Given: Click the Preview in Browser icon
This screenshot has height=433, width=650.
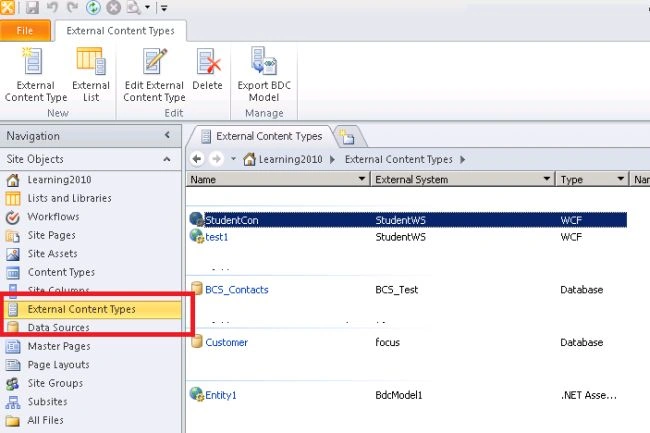Looking at the screenshot, I should point(133,7).
